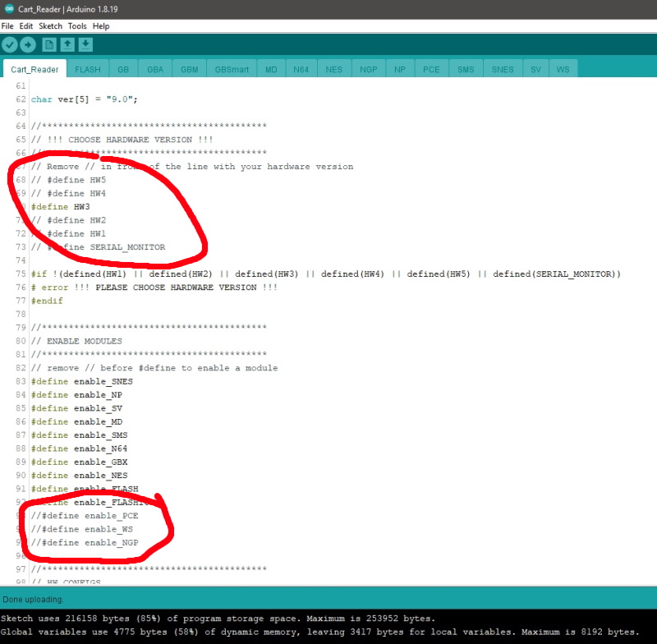Screen dimensions: 657x644
Task: Click the '#define enable_MD' line
Action: [76, 421]
